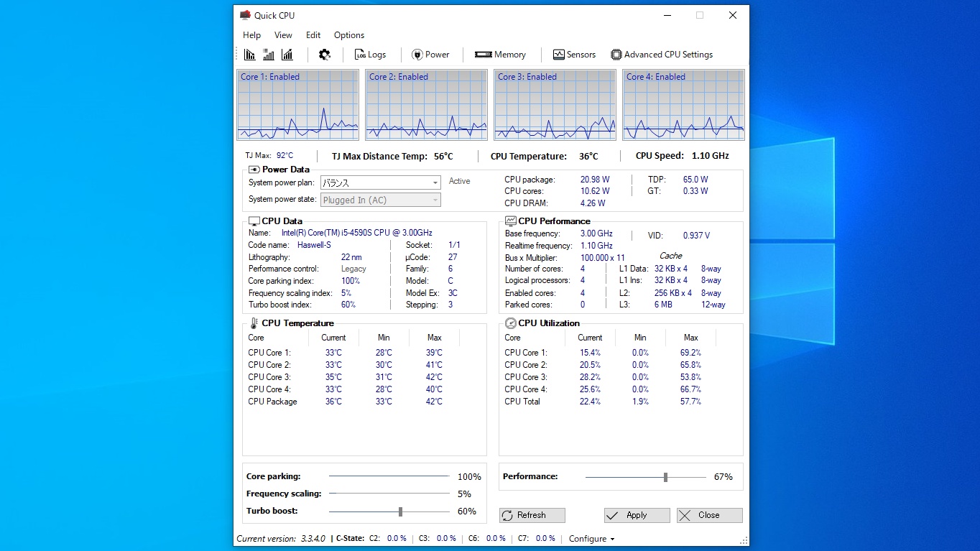Click the Apply button

pos(637,515)
